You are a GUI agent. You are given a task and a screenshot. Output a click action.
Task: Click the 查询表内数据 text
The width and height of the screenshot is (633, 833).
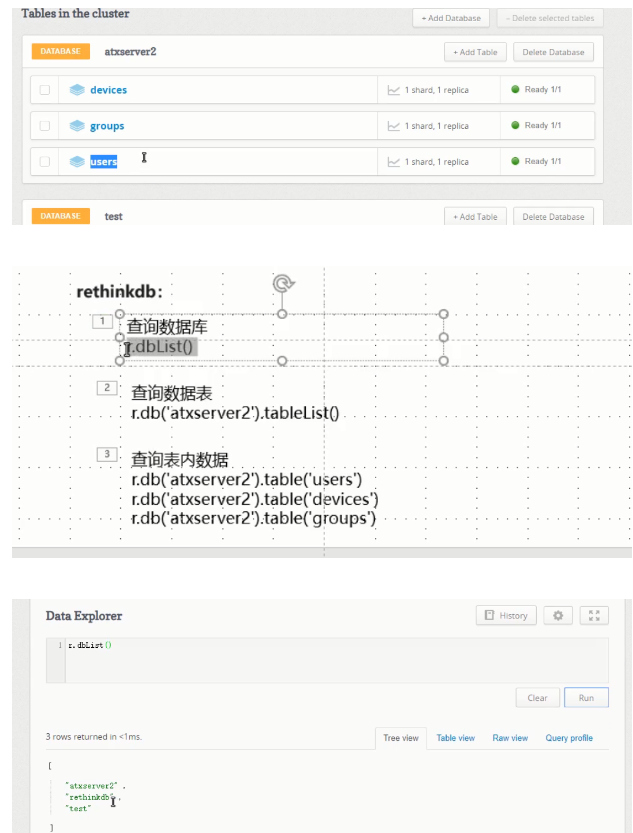[x=179, y=459]
